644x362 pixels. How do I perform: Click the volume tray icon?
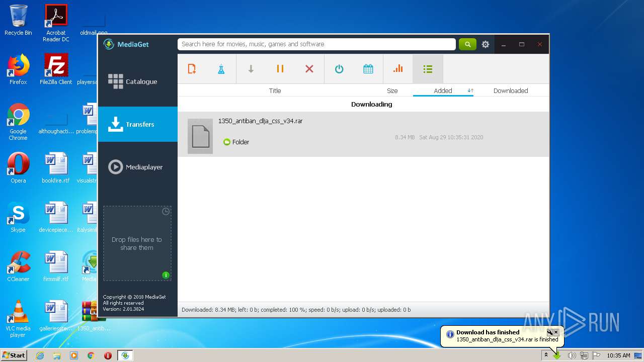coord(572,355)
